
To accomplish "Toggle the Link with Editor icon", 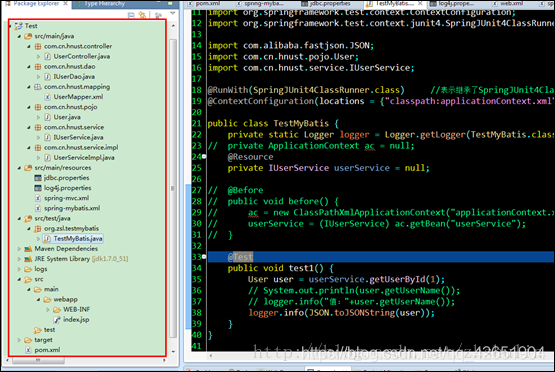I will tap(142, 15).
